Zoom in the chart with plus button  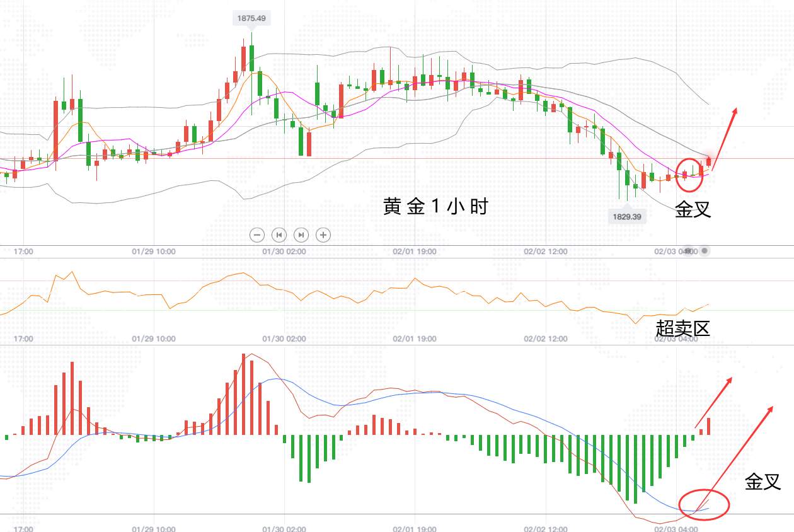(x=323, y=235)
